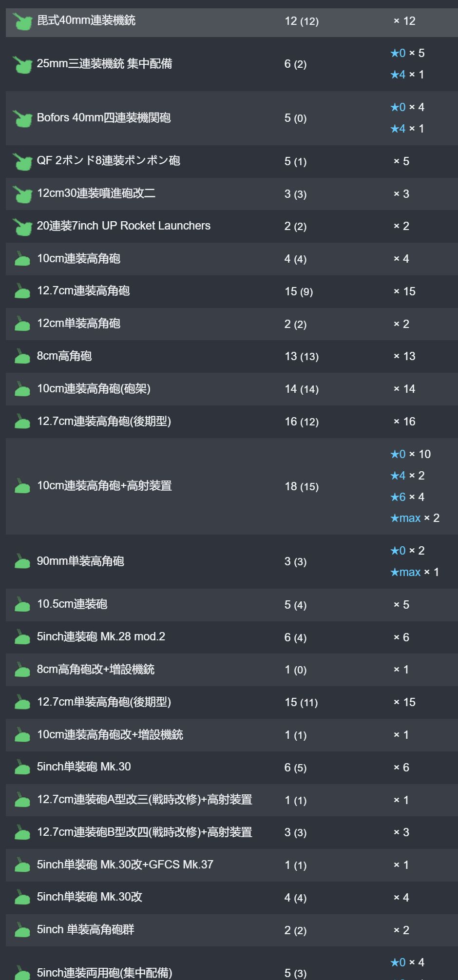This screenshot has height=980, width=458.
Task: Click the 5inch連装砲 Mk.28 mod.2 row
Action: tap(232, 637)
